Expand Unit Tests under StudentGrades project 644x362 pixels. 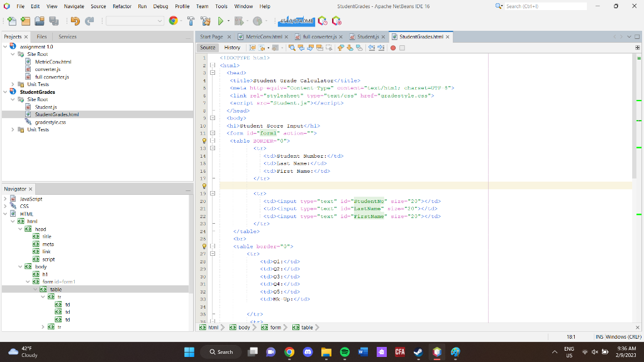(14, 129)
